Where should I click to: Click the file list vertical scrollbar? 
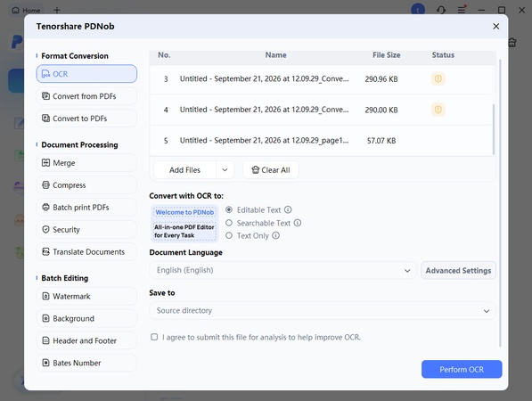point(494,129)
